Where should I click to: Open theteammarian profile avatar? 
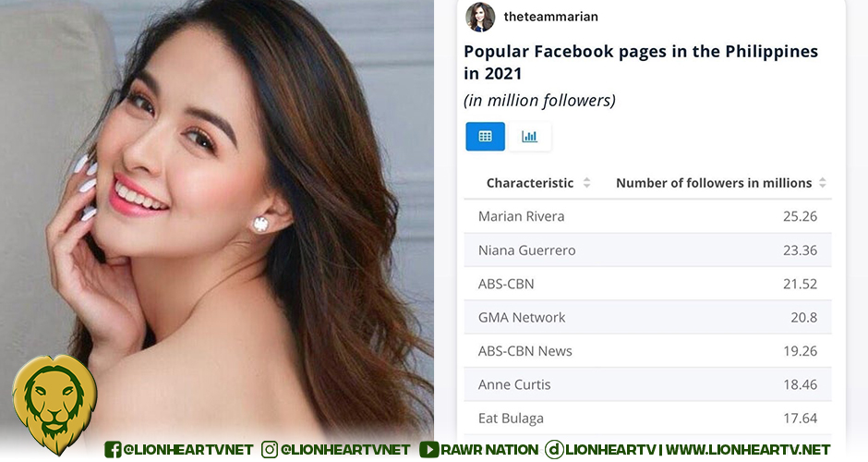coord(480,17)
